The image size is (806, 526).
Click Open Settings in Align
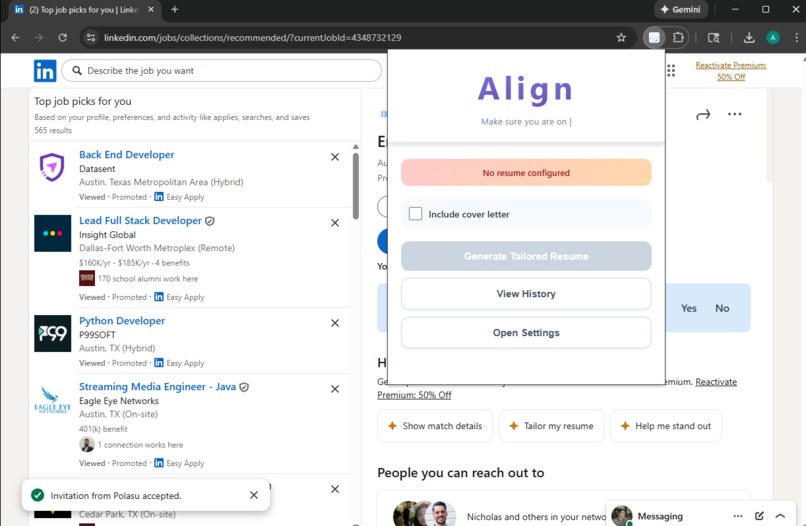click(x=526, y=333)
